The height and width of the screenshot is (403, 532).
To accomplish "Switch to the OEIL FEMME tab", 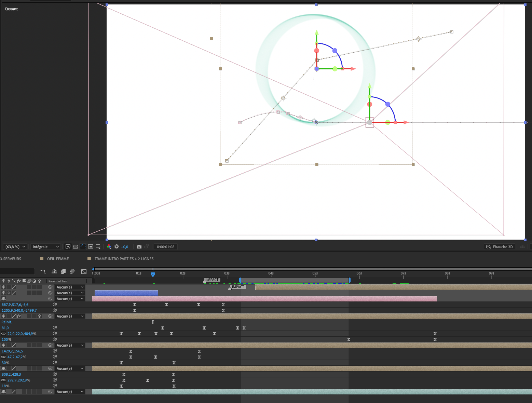I will click(x=58, y=259).
